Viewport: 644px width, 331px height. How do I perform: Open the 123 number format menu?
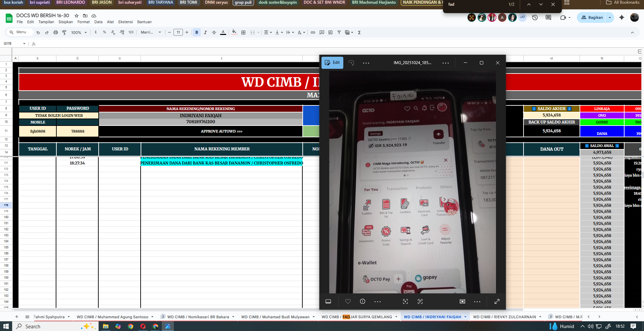[131, 32]
